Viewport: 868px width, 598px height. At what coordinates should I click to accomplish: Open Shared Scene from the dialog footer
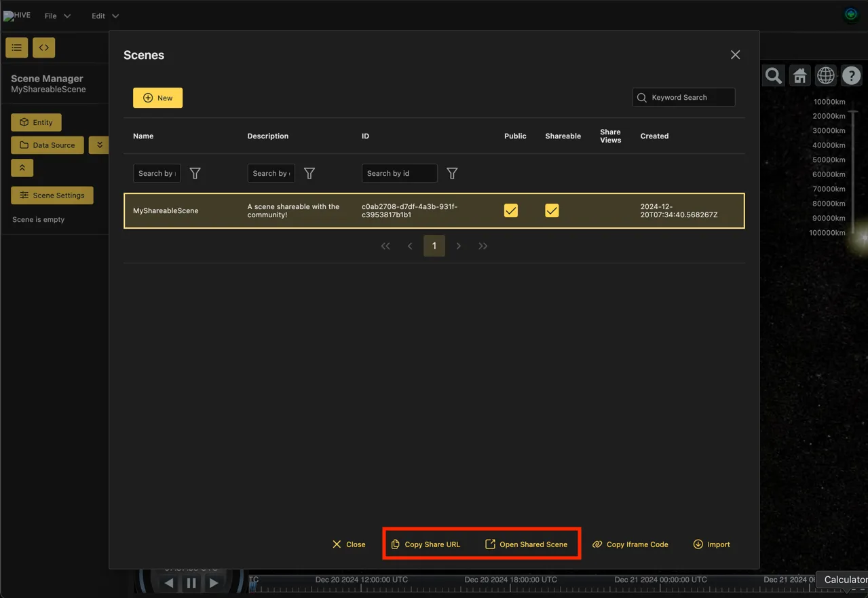(x=527, y=544)
